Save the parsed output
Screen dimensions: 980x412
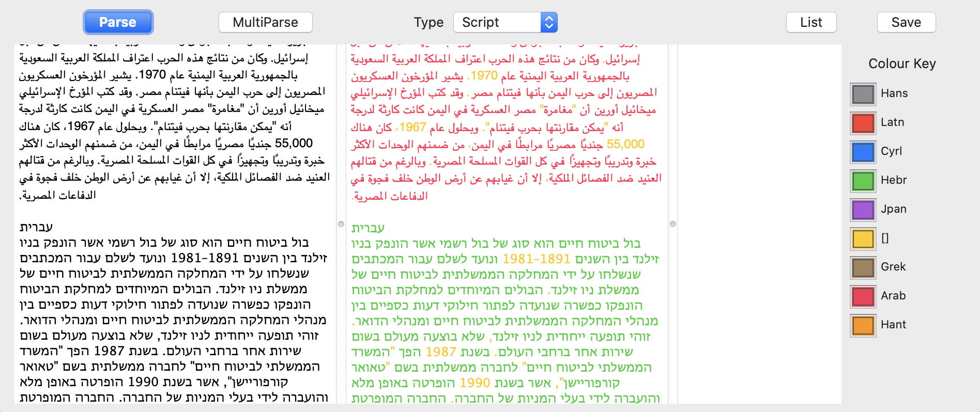tap(906, 22)
